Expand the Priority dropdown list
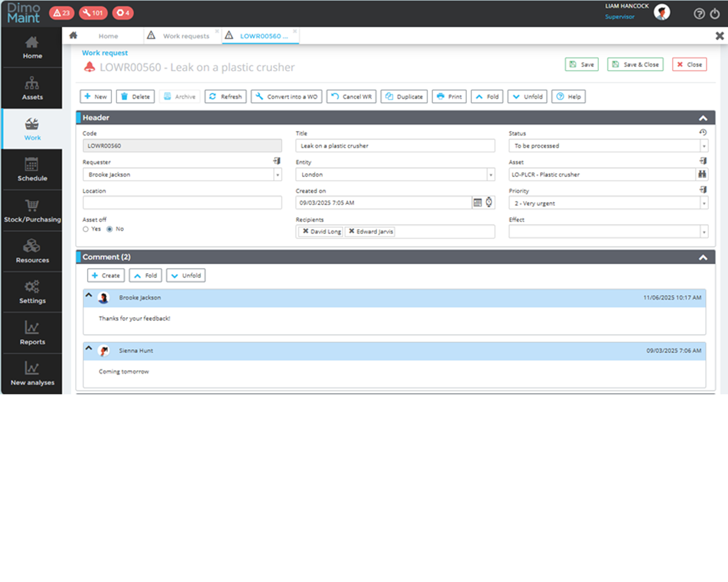 (704, 203)
